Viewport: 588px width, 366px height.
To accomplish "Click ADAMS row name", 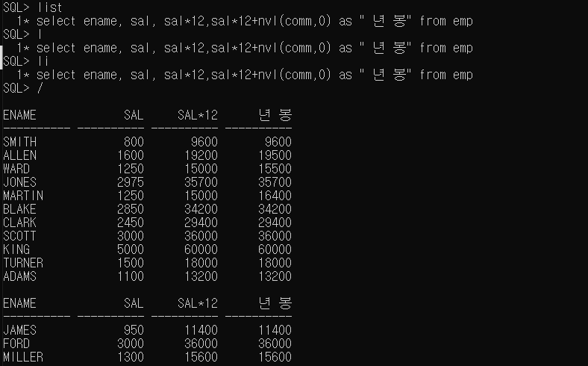I will pos(20,276).
